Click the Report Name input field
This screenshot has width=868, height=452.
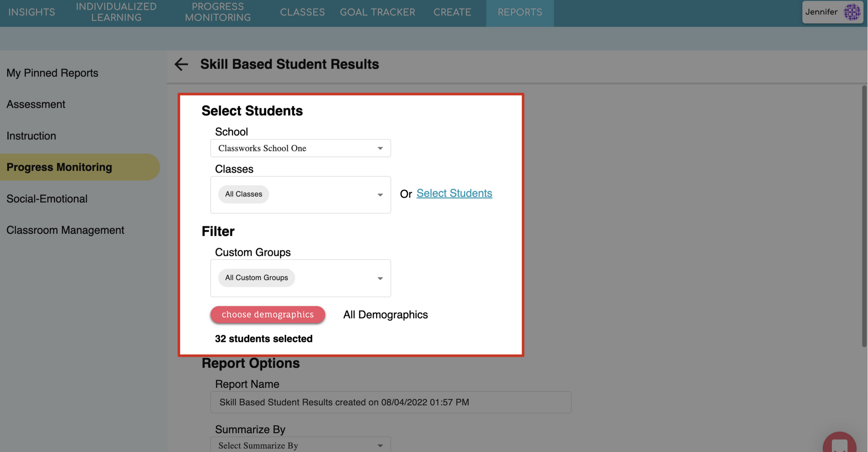pyautogui.click(x=391, y=402)
